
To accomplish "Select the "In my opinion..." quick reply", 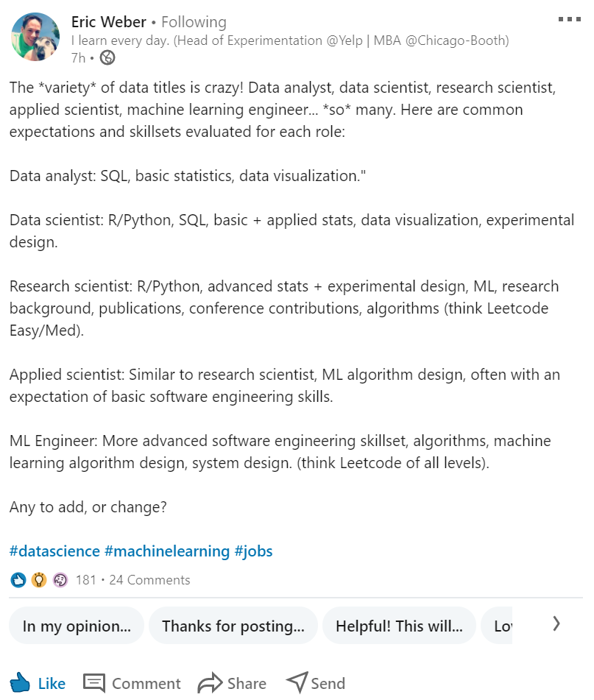I will pyautogui.click(x=77, y=626).
